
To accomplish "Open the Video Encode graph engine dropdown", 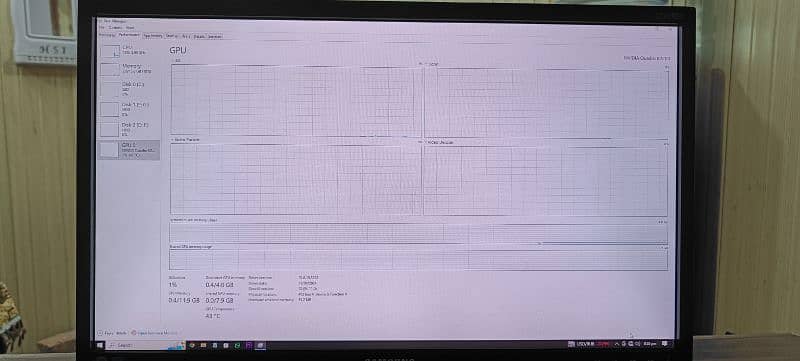I will 186,139.
